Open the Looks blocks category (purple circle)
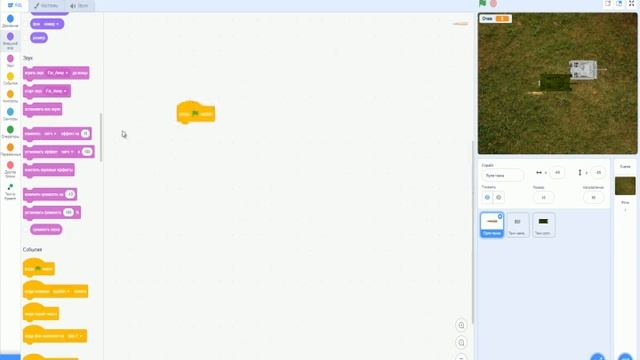Viewport: 640px width, 360px height. pos(10,41)
